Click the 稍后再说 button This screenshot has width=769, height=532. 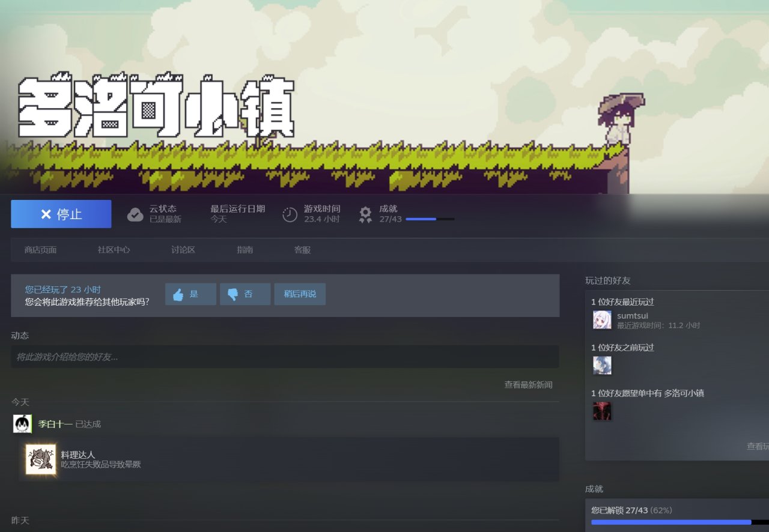[300, 294]
